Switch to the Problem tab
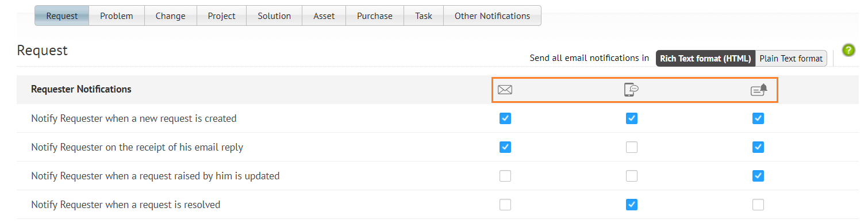This screenshot has height=223, width=868. (x=117, y=16)
